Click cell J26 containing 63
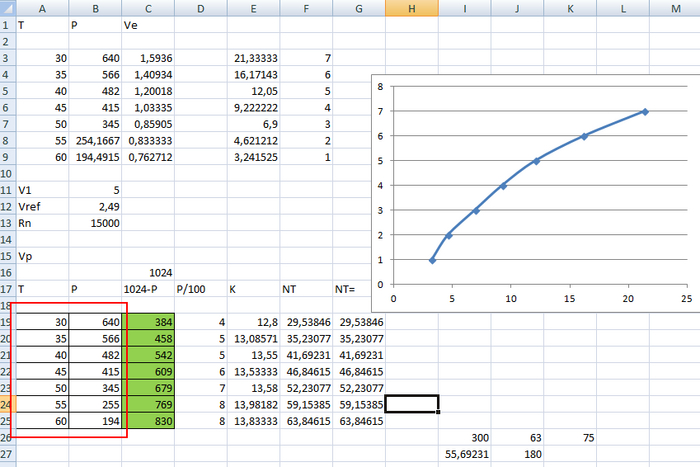Viewport: 700px width, 467px height. pyautogui.click(x=517, y=438)
